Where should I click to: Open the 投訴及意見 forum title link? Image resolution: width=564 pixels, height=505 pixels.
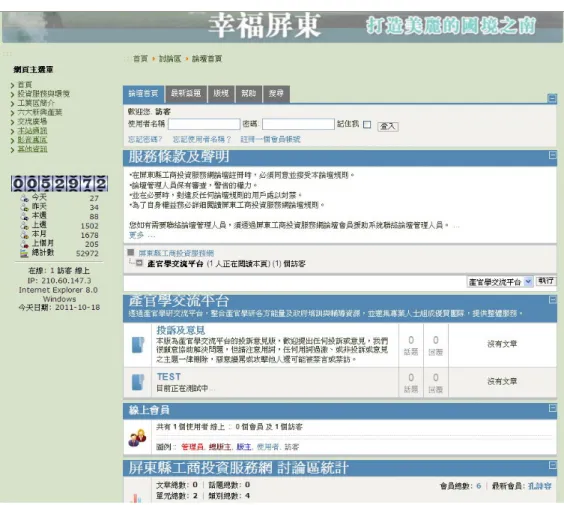(181, 330)
